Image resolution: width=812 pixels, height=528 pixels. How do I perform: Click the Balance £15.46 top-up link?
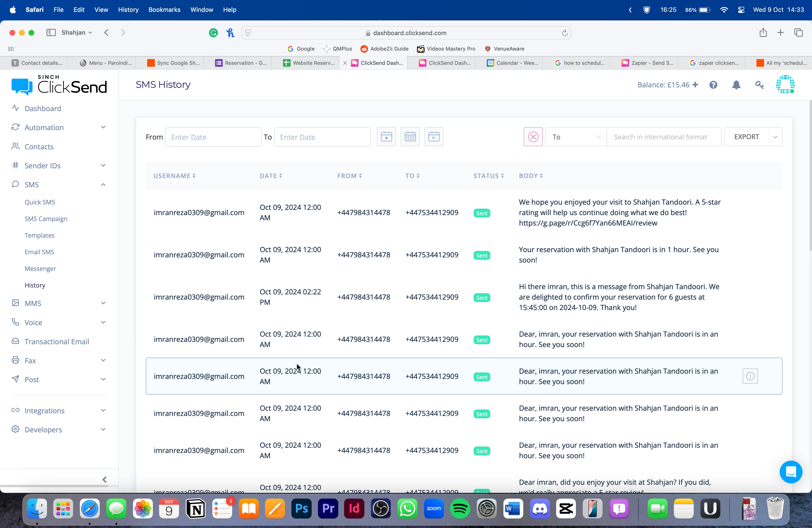pos(667,85)
